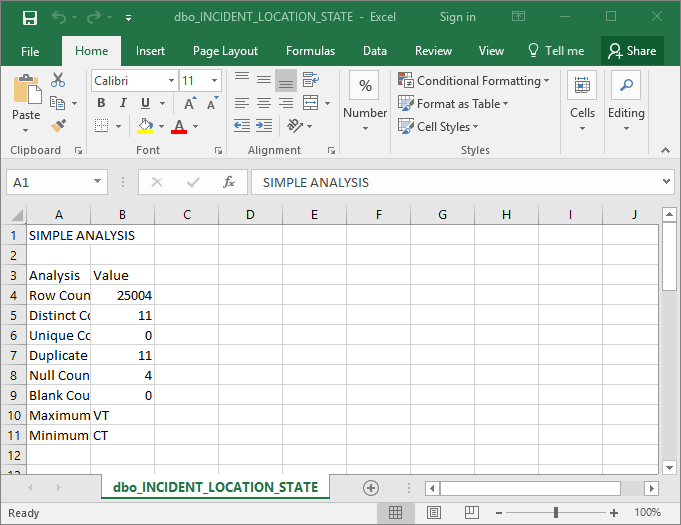Click Tell me search box
This screenshot has height=525, width=681.
556,51
